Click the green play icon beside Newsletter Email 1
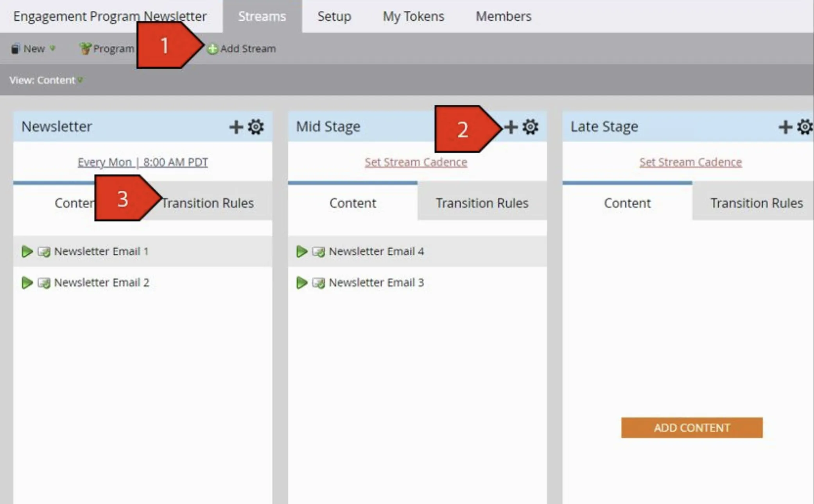The width and height of the screenshot is (814, 504). pyautogui.click(x=27, y=251)
